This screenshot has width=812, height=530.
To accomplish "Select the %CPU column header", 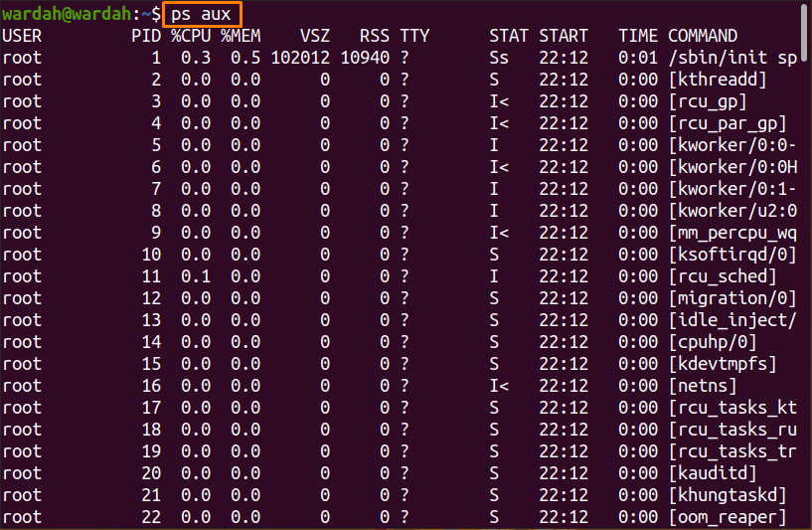I will pyautogui.click(x=191, y=36).
